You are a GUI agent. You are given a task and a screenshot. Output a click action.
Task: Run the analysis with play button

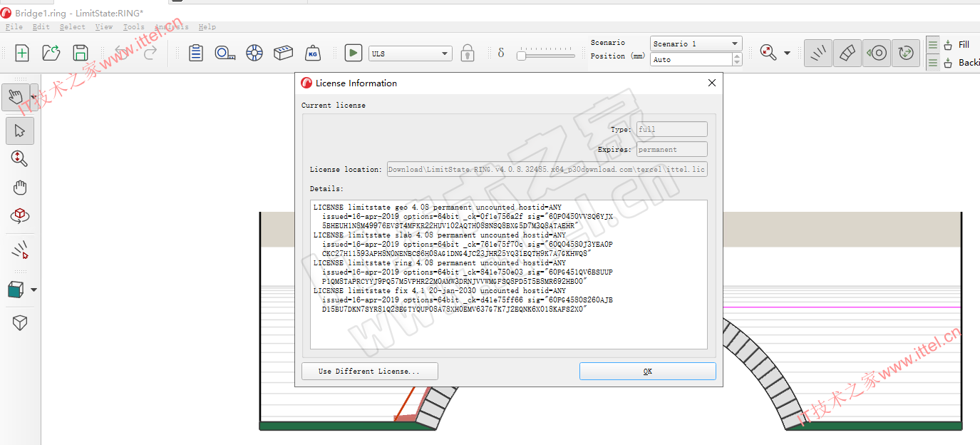(353, 53)
